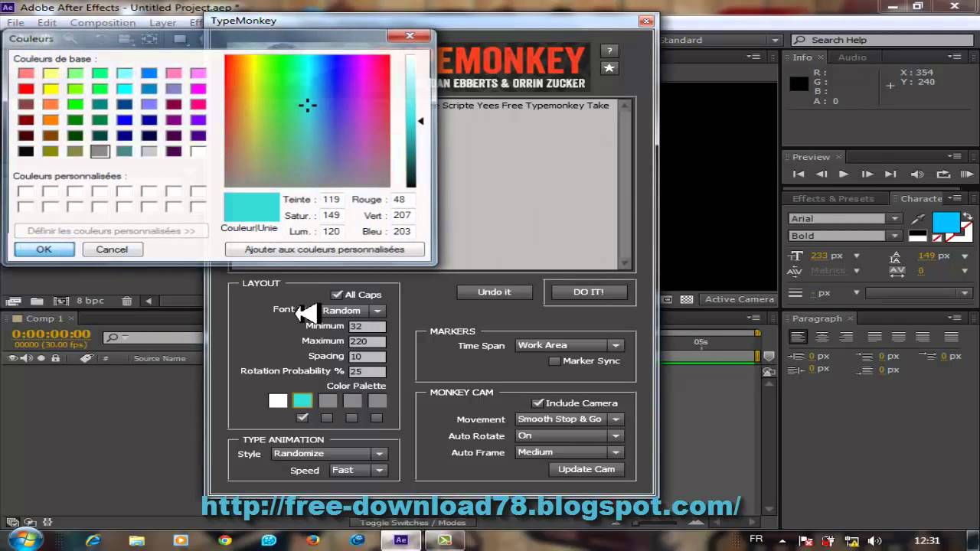
Task: Swap fill and stroke colors icon
Action: pyautogui.click(x=966, y=217)
